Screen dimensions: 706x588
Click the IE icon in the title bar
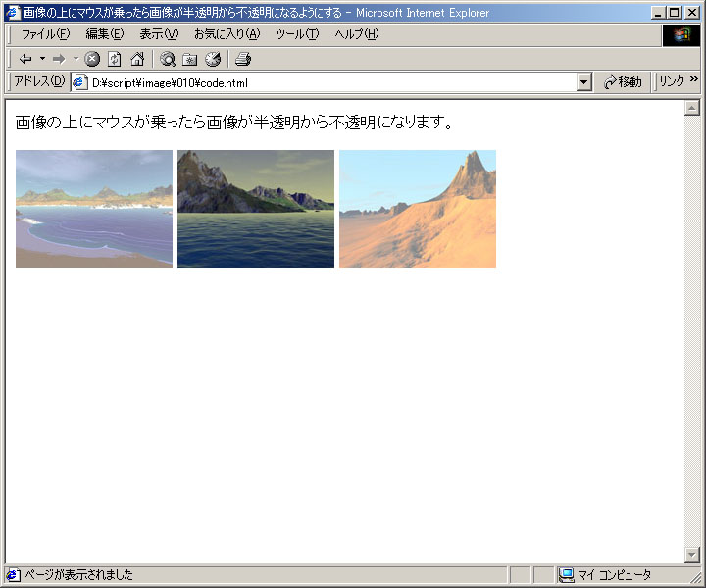[13, 13]
